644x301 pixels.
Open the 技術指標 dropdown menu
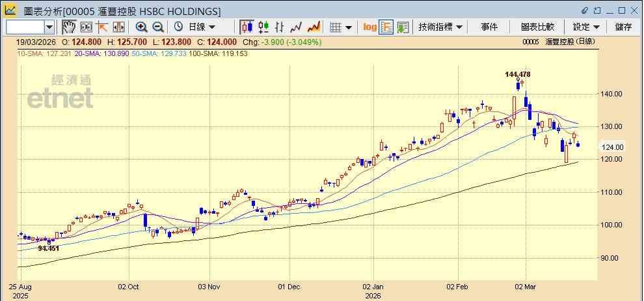[440, 27]
